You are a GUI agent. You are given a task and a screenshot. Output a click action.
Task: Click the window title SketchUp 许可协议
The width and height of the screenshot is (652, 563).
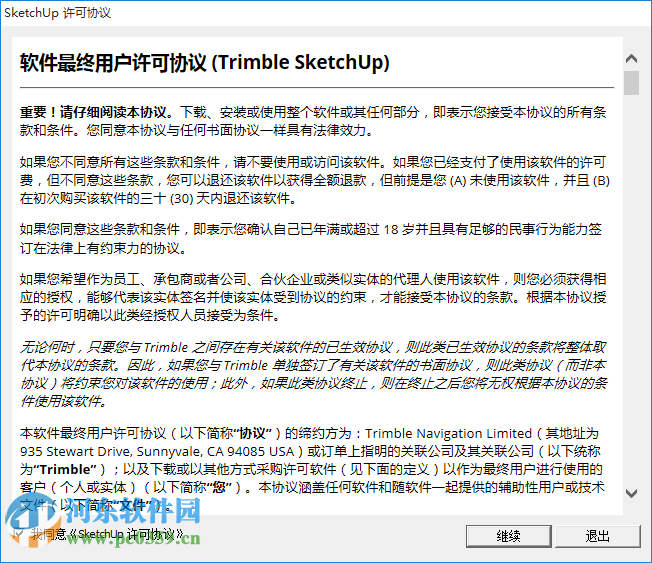pos(57,13)
